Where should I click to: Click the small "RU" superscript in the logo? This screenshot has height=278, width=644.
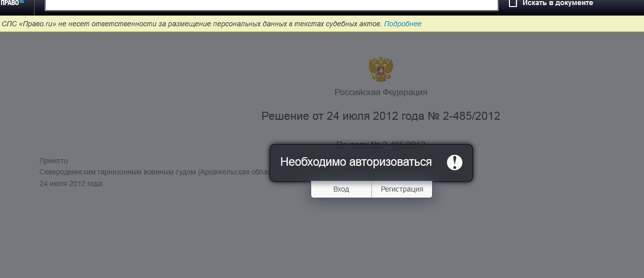click(x=22, y=2)
